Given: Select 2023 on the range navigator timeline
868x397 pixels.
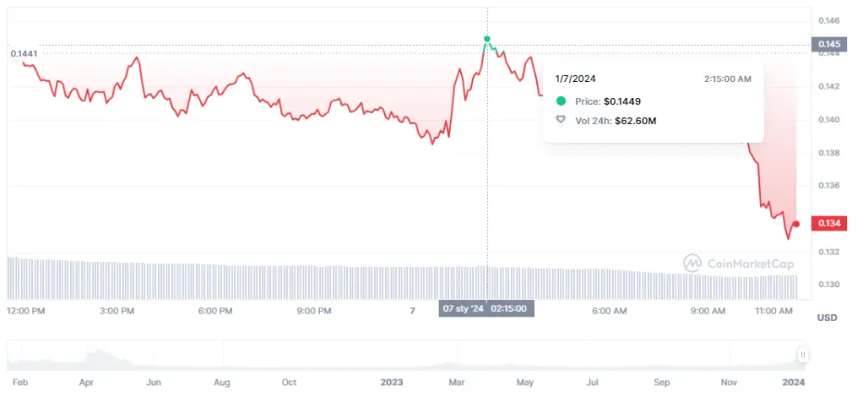Looking at the screenshot, I should click(391, 382).
